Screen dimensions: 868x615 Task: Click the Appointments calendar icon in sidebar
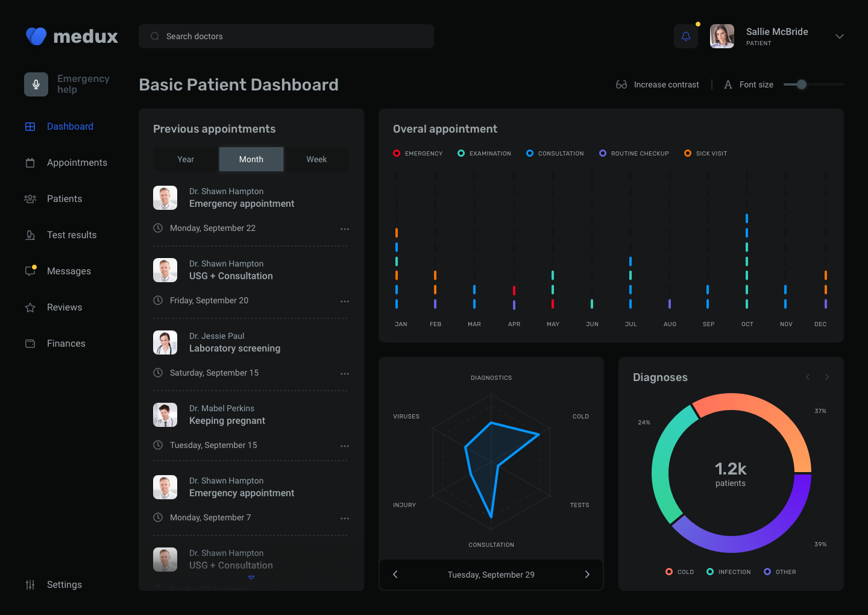(30, 163)
